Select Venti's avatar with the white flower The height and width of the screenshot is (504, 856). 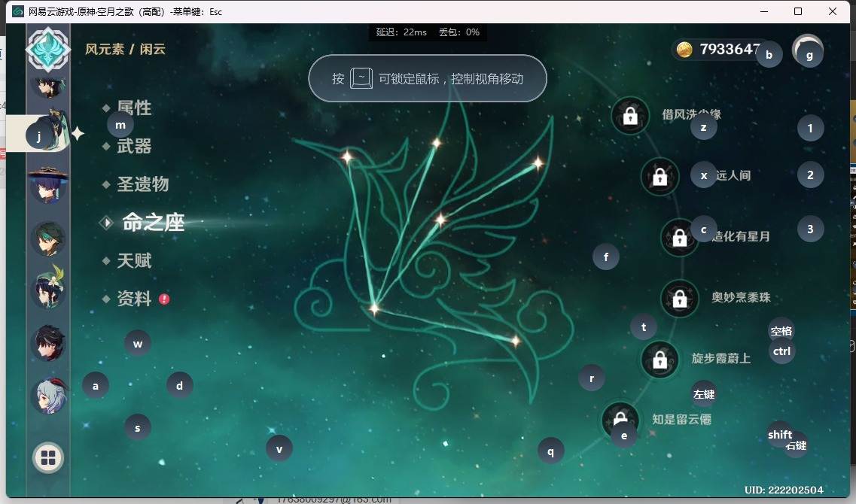pyautogui.click(x=48, y=287)
